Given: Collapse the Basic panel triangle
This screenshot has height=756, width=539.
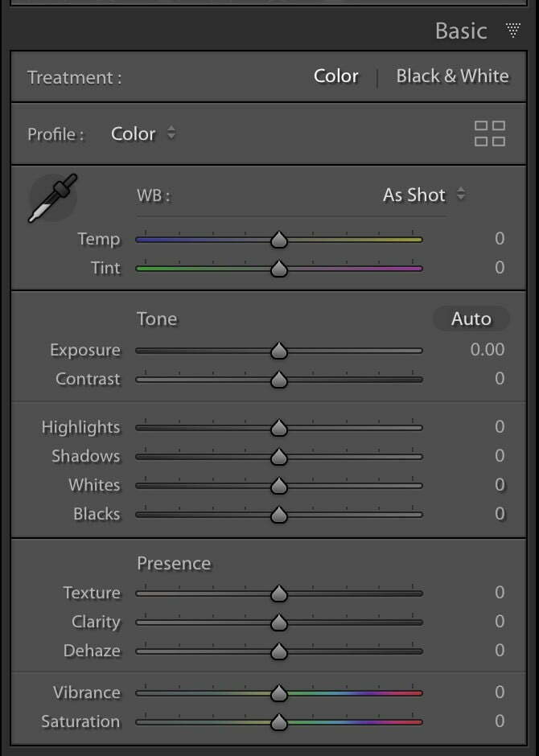Looking at the screenshot, I should point(513,30).
